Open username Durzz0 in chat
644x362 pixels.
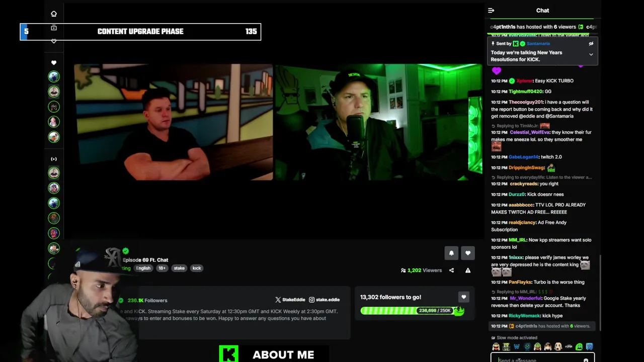pyautogui.click(x=517, y=195)
